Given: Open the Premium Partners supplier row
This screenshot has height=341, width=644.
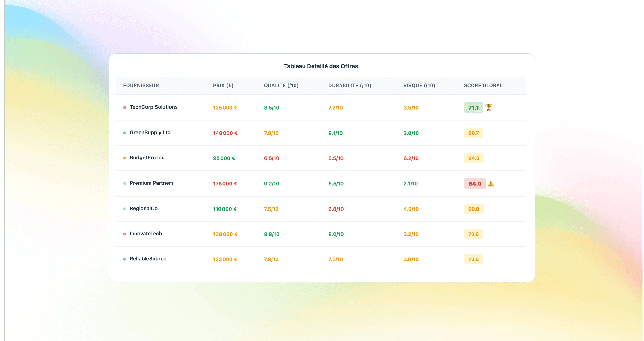Looking at the screenshot, I should [151, 183].
